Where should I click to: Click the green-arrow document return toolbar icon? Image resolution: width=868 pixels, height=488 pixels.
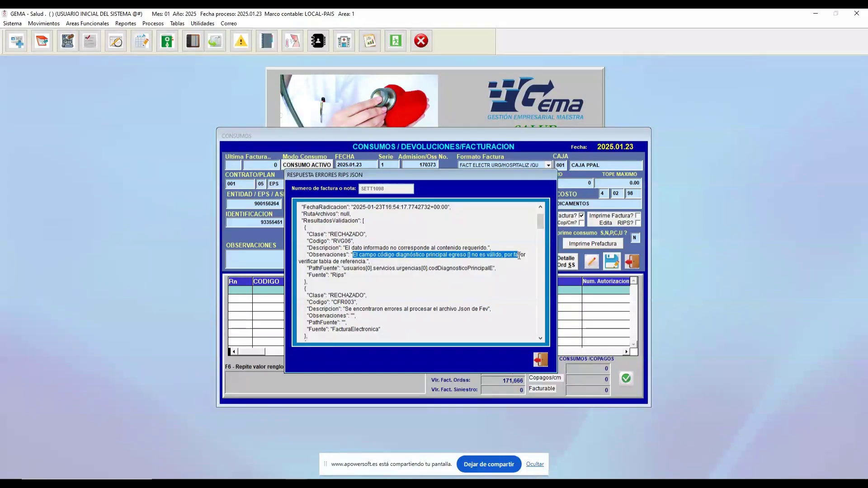pyautogui.click(x=215, y=41)
